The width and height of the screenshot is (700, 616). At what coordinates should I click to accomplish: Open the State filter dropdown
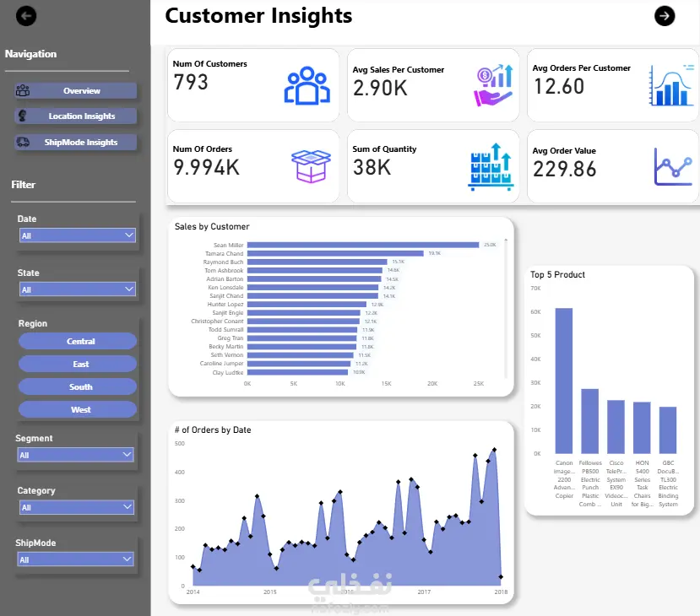(x=78, y=289)
